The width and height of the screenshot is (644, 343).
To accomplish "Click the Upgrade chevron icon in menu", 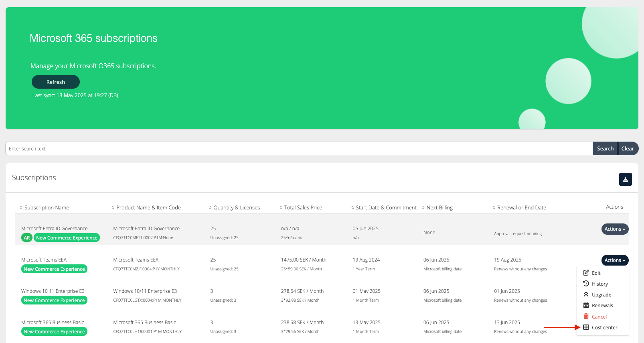I will coord(586,294).
